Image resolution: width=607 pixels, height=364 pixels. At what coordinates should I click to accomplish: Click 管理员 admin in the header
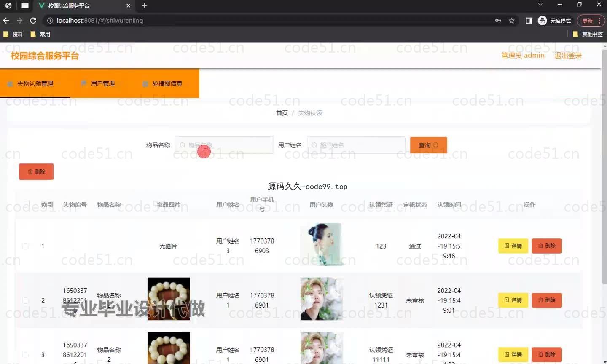pyautogui.click(x=523, y=55)
